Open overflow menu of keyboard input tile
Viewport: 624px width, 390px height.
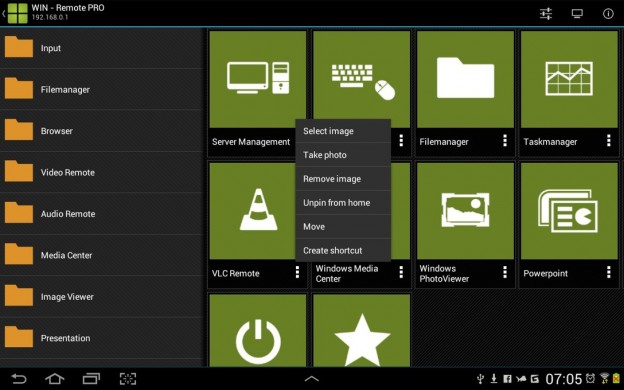(x=401, y=140)
